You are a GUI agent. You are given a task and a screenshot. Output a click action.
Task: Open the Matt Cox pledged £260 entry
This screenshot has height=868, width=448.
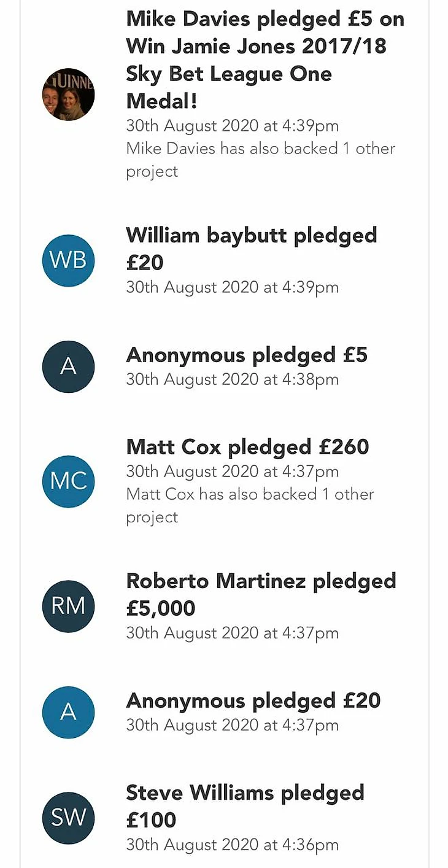pos(247,447)
